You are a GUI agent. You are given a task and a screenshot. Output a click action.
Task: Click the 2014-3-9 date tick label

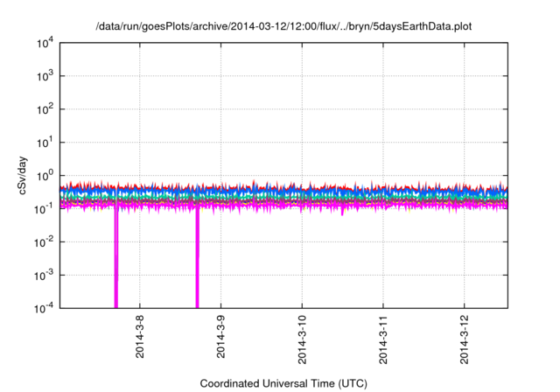pos(220,337)
